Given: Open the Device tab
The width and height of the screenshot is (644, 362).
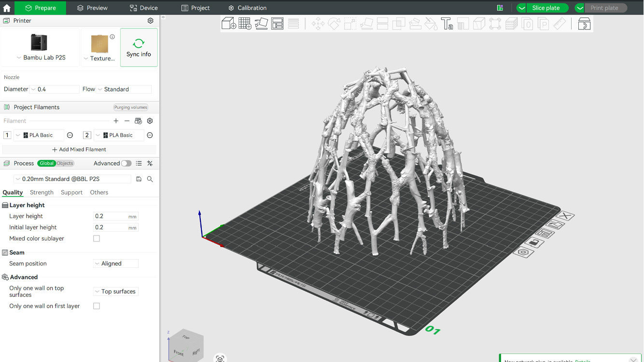Looking at the screenshot, I should [x=144, y=8].
